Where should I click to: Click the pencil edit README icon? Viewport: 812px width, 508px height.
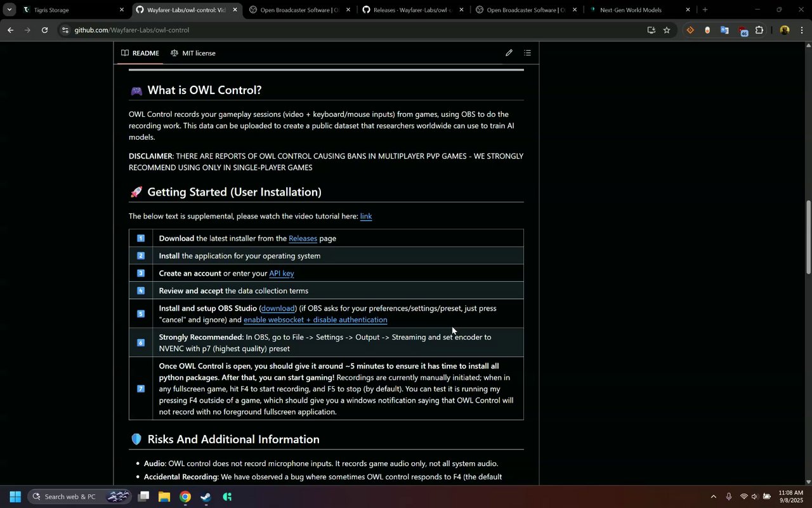pyautogui.click(x=509, y=53)
